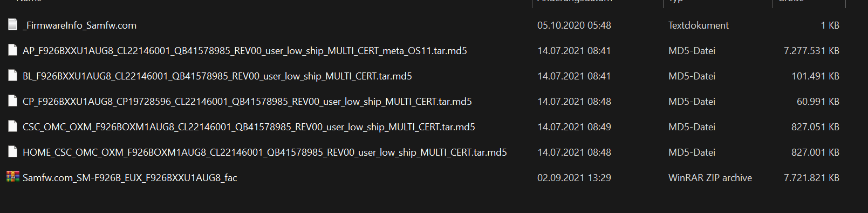Select the HOME_CSC_OMC_OXM tar.md5 file name
868x213 pixels.
coord(265,152)
